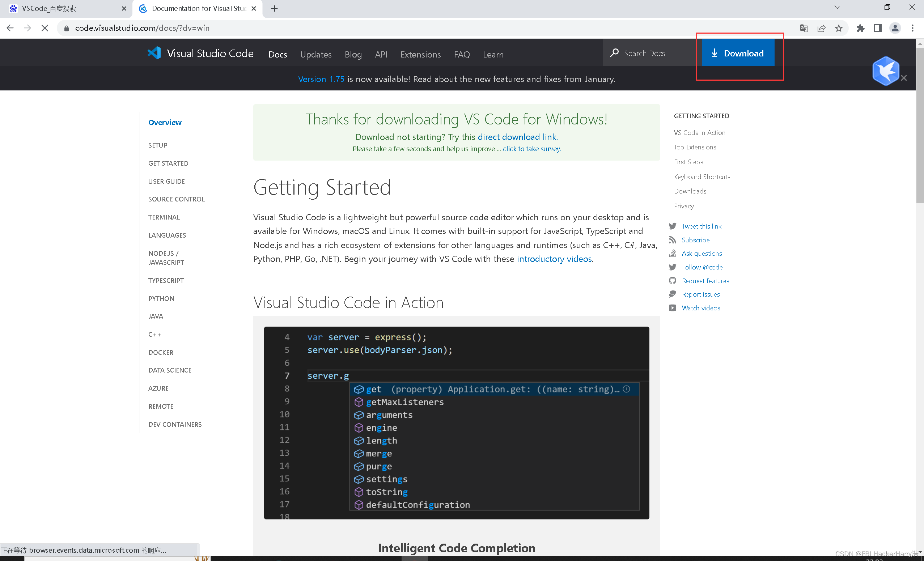
Task: Click the browser back arrow
Action: [10, 28]
